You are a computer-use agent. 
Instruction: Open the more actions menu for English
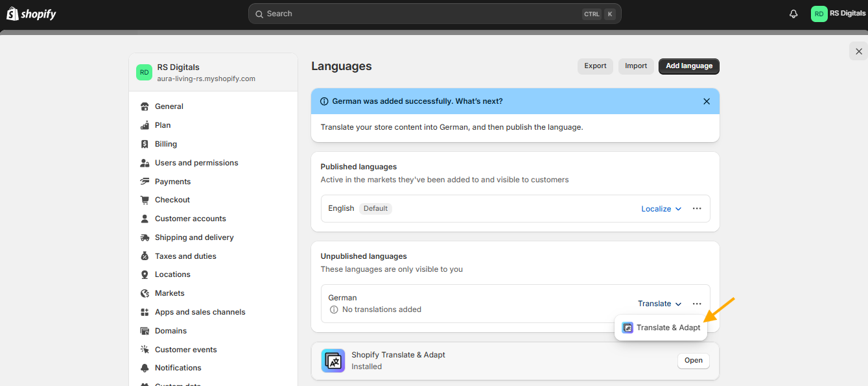pyautogui.click(x=697, y=209)
